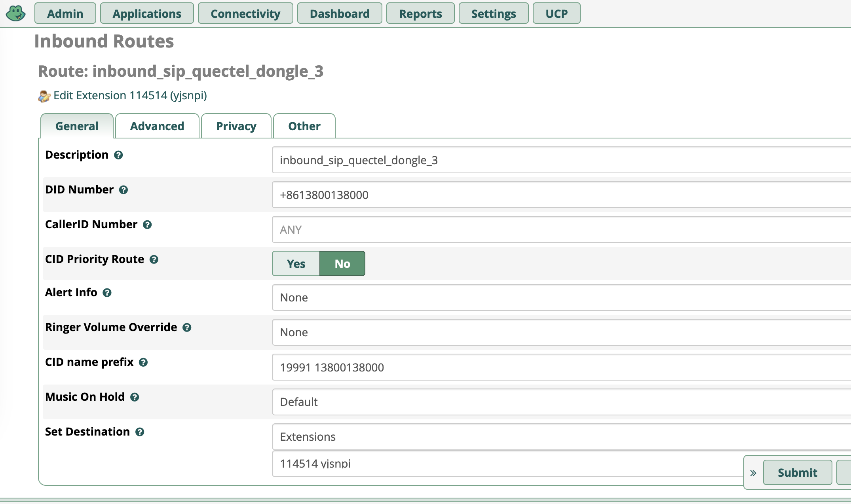Screen dimensions: 851x504
Task: Open the Connectivity menu
Action: [245, 13]
